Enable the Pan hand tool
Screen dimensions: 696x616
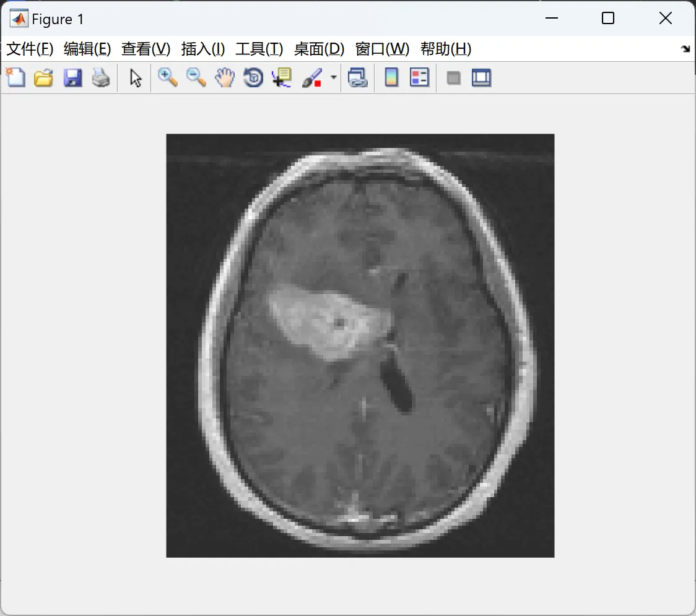(x=225, y=77)
